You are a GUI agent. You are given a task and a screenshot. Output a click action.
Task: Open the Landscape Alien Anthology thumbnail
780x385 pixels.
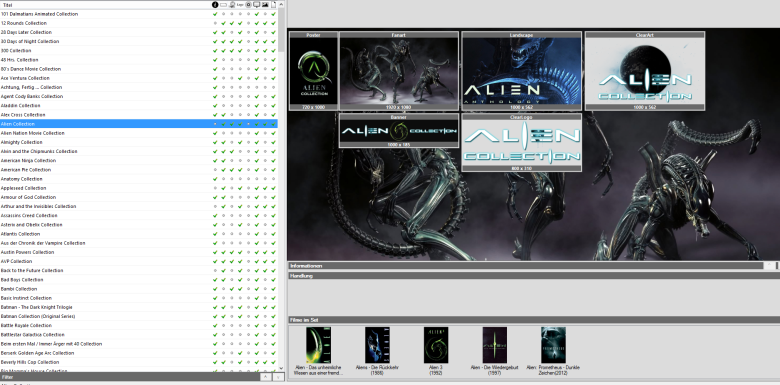[521, 71]
